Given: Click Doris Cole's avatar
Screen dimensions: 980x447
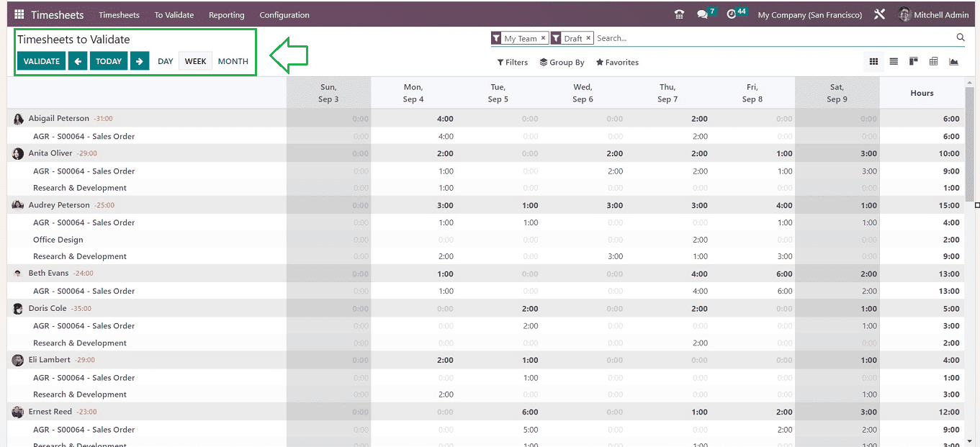Looking at the screenshot, I should [18, 308].
